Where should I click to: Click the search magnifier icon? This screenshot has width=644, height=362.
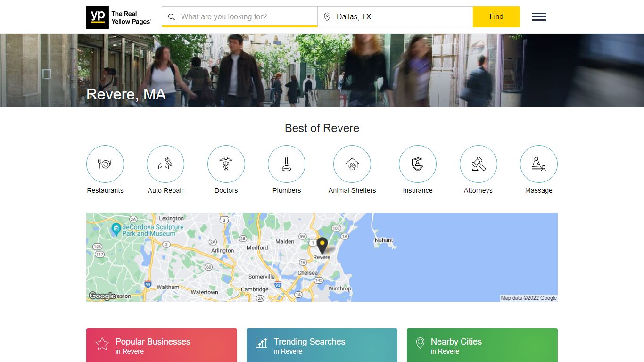pos(172,16)
